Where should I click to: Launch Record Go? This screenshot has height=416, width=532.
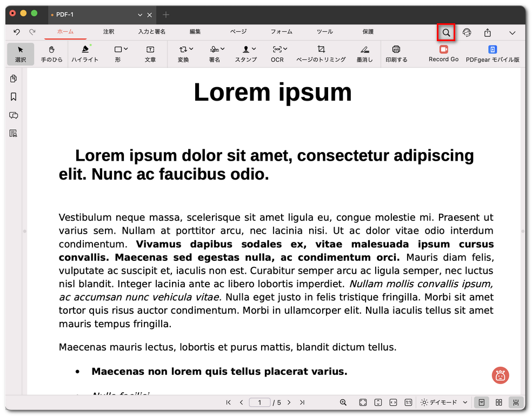tap(443, 54)
